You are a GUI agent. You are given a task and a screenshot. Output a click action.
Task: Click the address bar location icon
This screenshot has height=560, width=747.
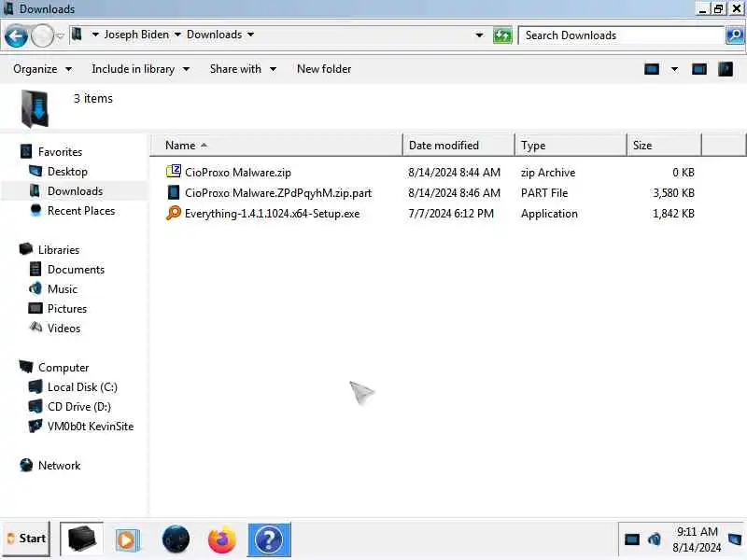tap(77, 35)
